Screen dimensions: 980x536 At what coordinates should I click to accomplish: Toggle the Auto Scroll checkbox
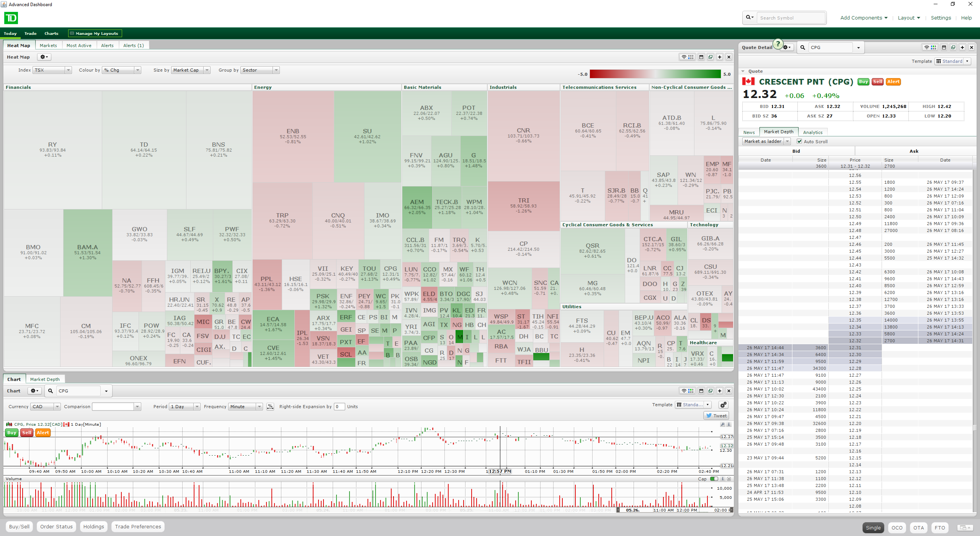(799, 141)
